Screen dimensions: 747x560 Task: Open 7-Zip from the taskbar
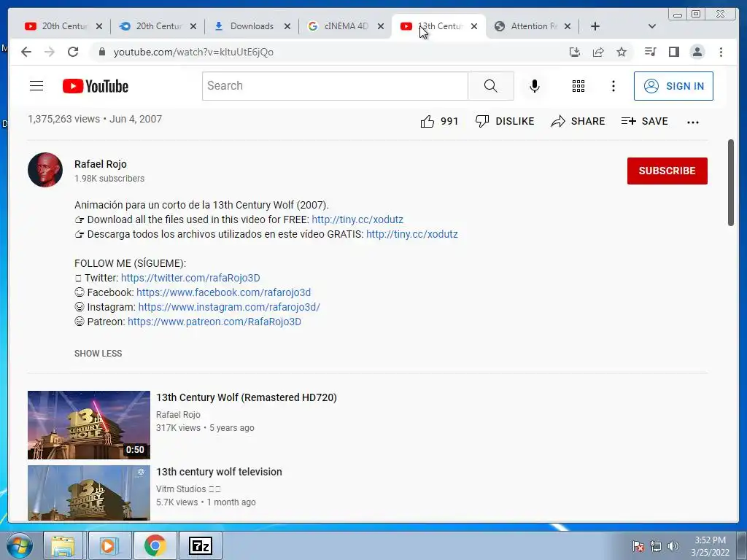pyautogui.click(x=200, y=545)
